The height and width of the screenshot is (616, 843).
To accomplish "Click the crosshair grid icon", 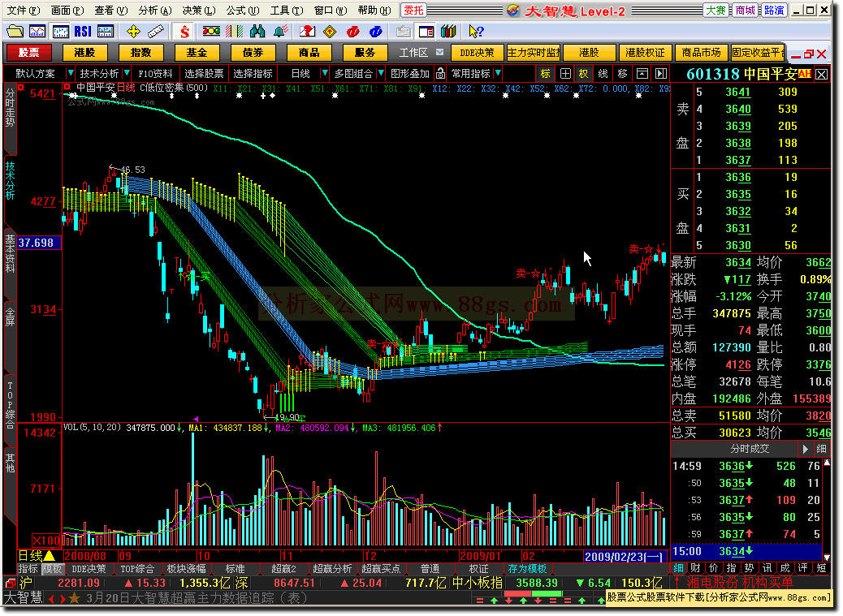I will (565, 74).
